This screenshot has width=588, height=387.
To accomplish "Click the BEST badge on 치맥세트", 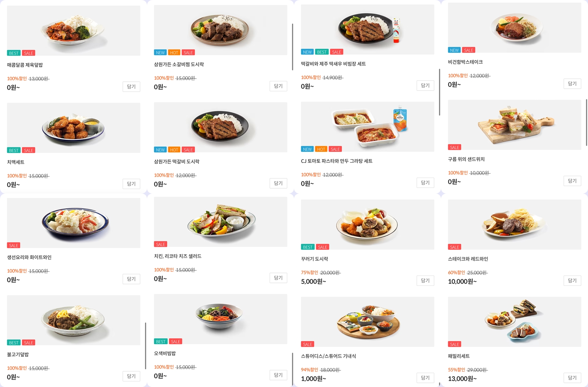I will pos(14,150).
